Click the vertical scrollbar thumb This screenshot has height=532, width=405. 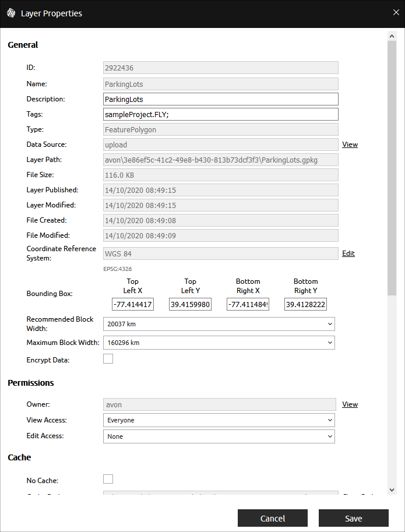pos(392,168)
